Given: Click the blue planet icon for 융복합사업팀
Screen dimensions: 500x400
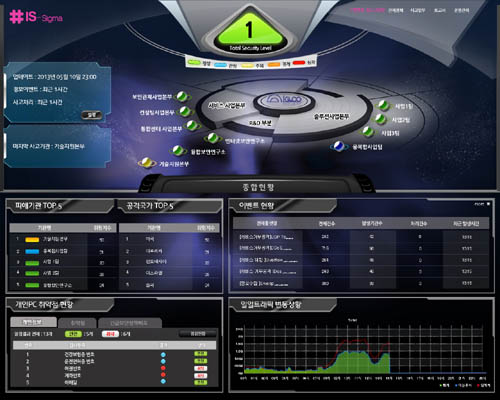Looking at the screenshot, I should tap(339, 146).
